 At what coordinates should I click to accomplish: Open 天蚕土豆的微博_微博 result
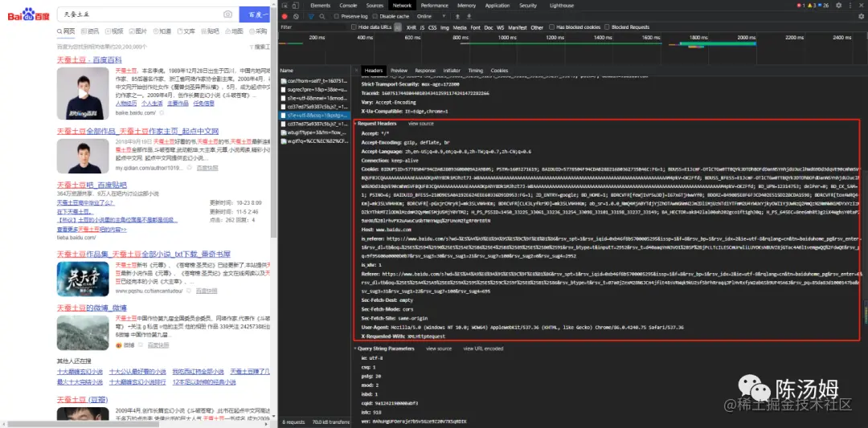click(x=92, y=308)
